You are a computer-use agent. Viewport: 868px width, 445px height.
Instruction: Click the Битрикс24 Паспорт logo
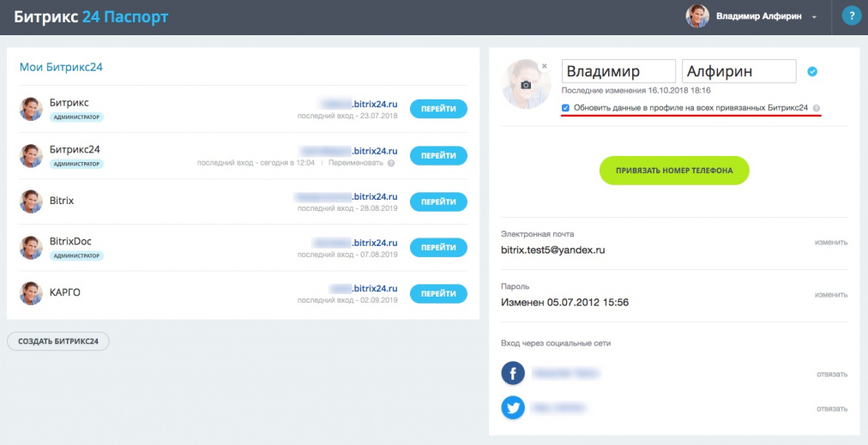click(91, 16)
